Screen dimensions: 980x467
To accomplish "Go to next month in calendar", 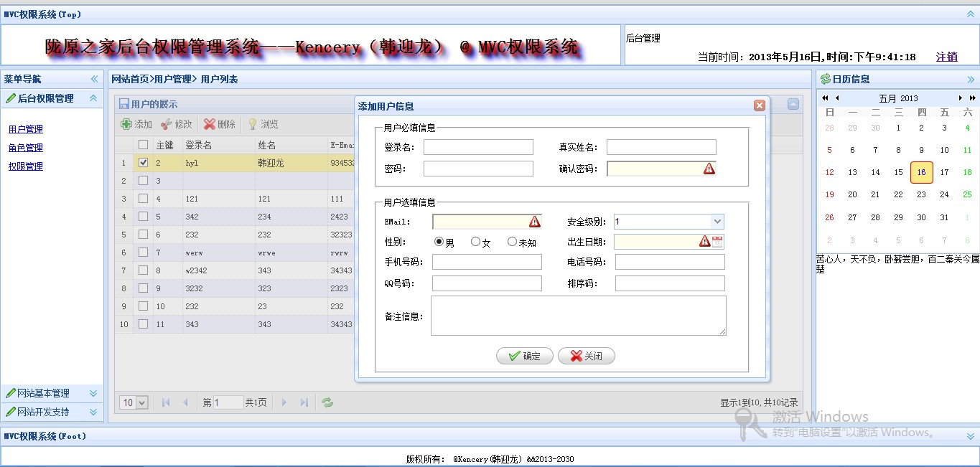I will [x=961, y=98].
